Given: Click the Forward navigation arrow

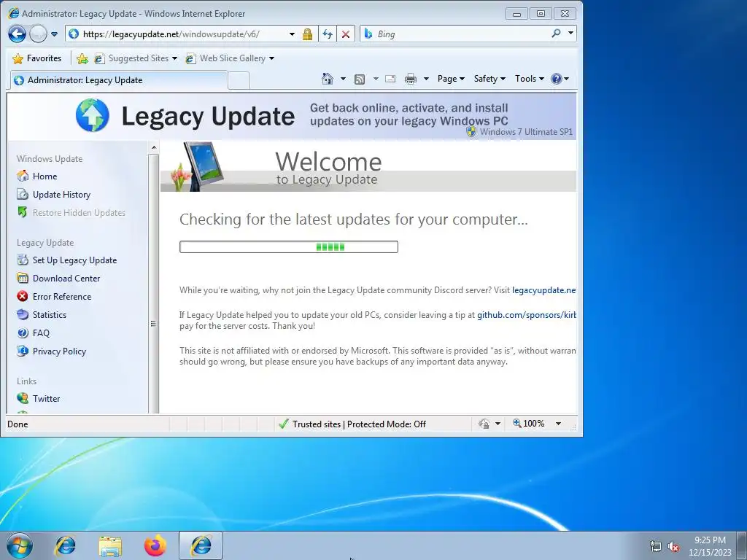Looking at the screenshot, I should pyautogui.click(x=38, y=34).
